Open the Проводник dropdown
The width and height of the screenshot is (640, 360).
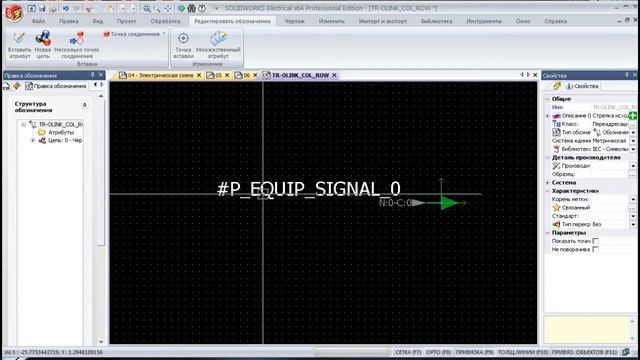point(633,166)
